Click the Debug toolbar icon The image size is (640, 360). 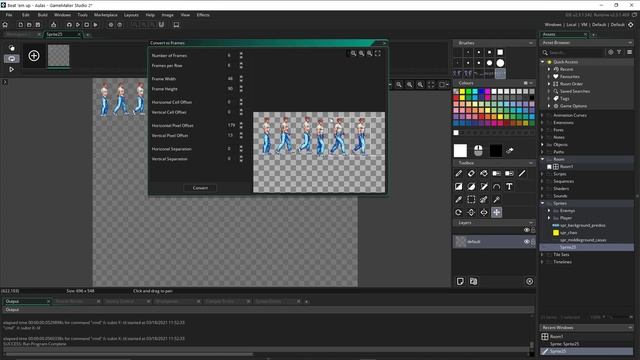[69, 25]
